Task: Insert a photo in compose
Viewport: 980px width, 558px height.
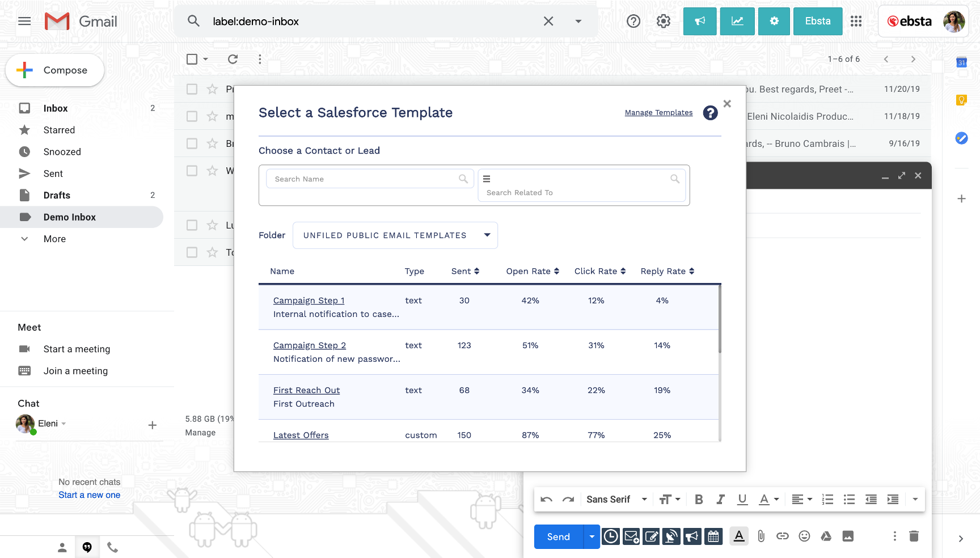Action: (848, 536)
